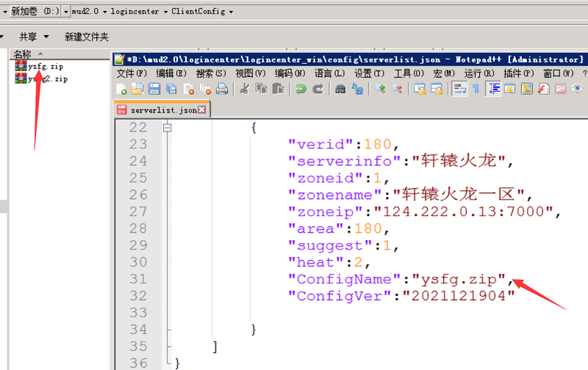Click the Print toolbar icon
The image size is (588, 370).
point(222,89)
